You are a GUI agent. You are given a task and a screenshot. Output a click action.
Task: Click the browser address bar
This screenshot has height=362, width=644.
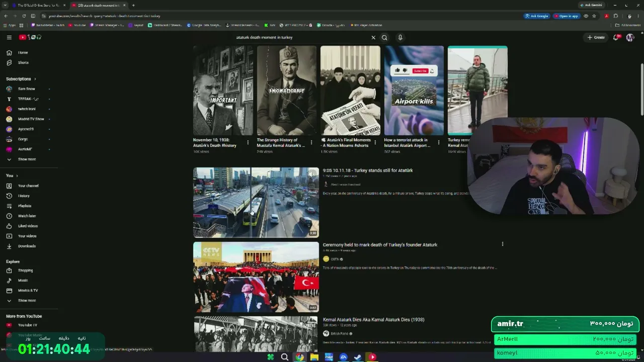pyautogui.click(x=282, y=16)
